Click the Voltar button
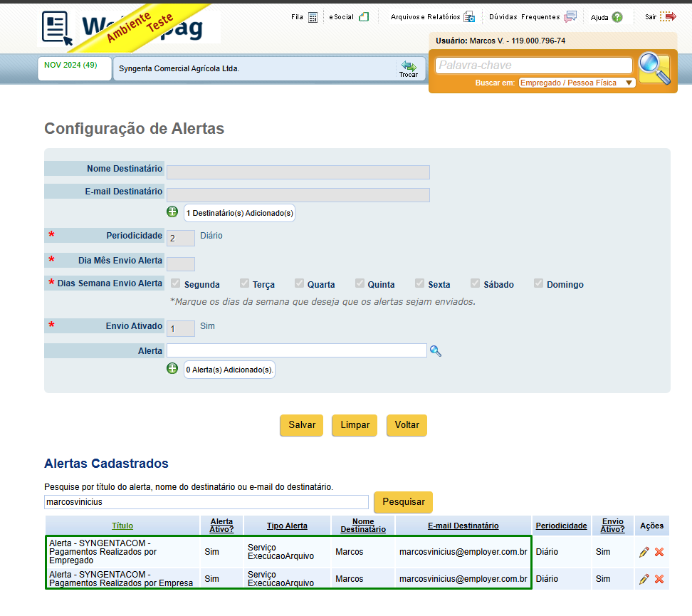 point(407,425)
